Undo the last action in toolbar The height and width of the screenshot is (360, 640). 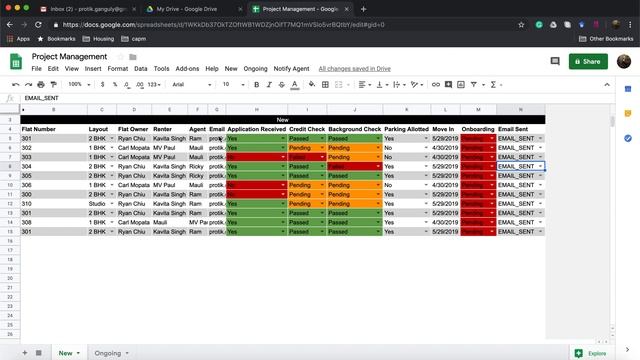(x=16, y=84)
